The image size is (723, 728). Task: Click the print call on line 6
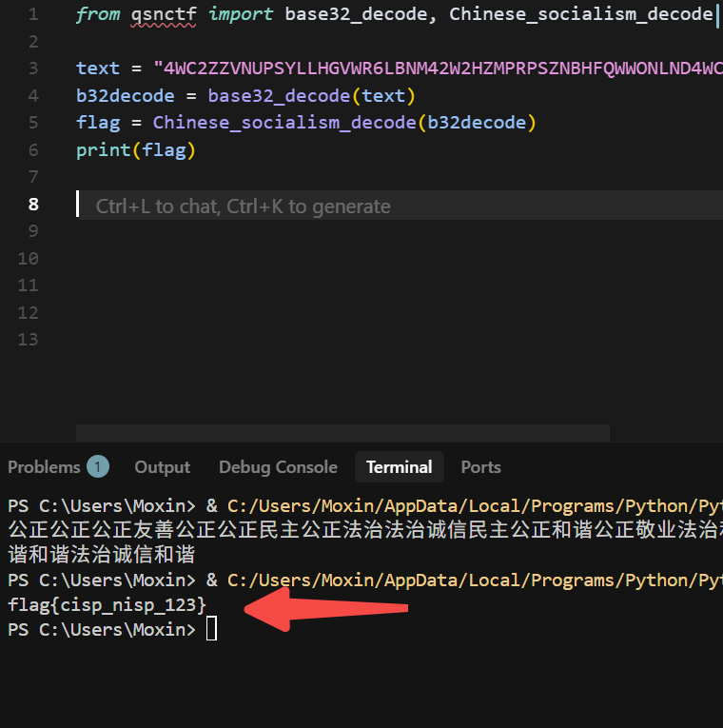pos(104,150)
